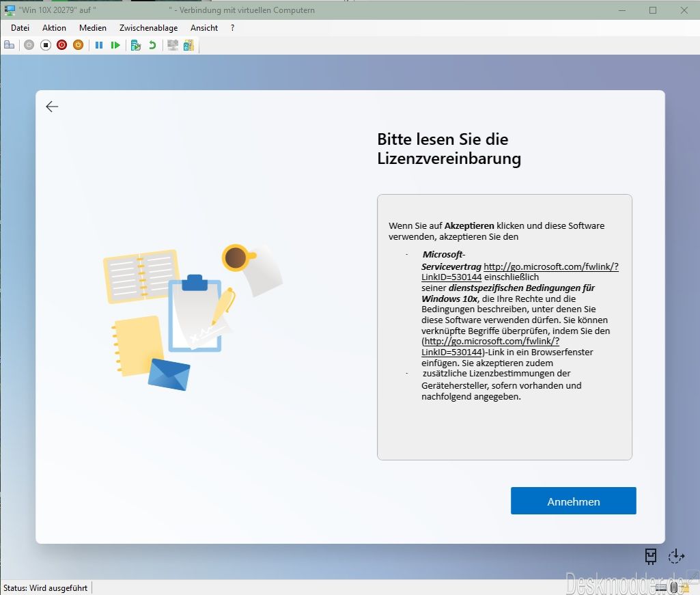Image resolution: width=700 pixels, height=595 pixels.
Task: Turn off the VM with the black stop icon
Action: click(x=46, y=45)
